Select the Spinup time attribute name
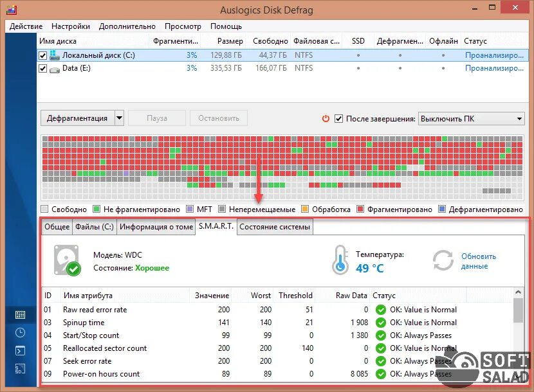The height and width of the screenshot is (392, 534). pyautogui.click(x=84, y=323)
